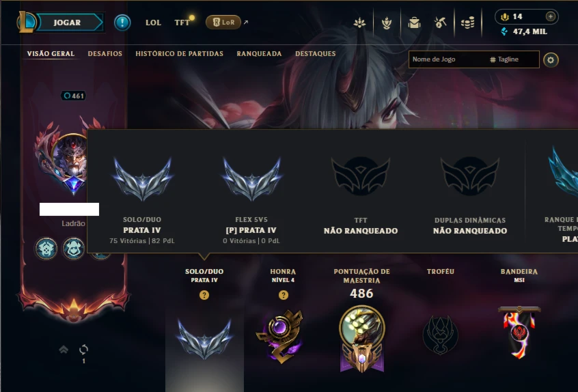Open profile settings gear icon

pyautogui.click(x=551, y=59)
